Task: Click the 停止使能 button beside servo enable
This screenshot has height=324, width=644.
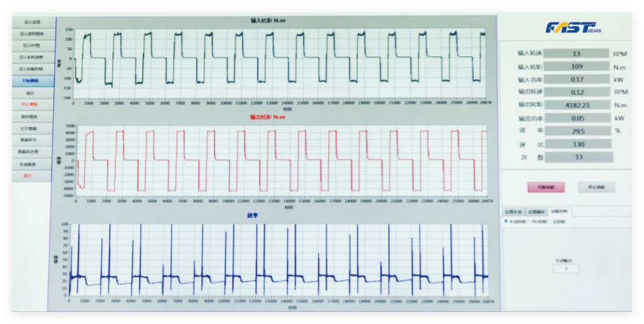Action: (x=596, y=187)
